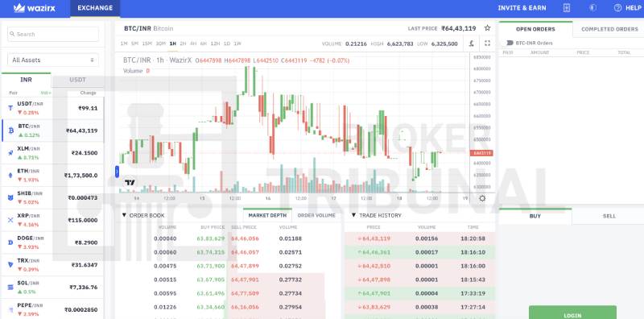
Task: Click the 17:33:19 trade history row
Action: [419, 293]
